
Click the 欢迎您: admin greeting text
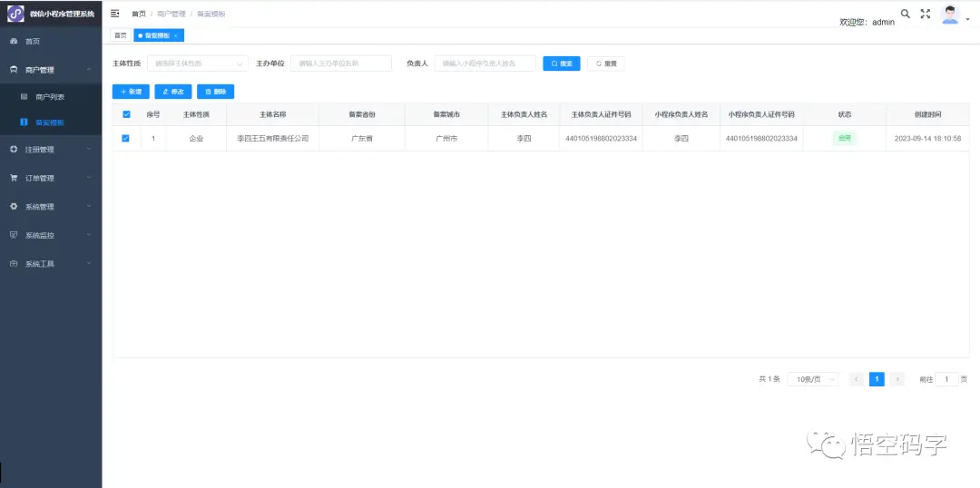tap(867, 22)
